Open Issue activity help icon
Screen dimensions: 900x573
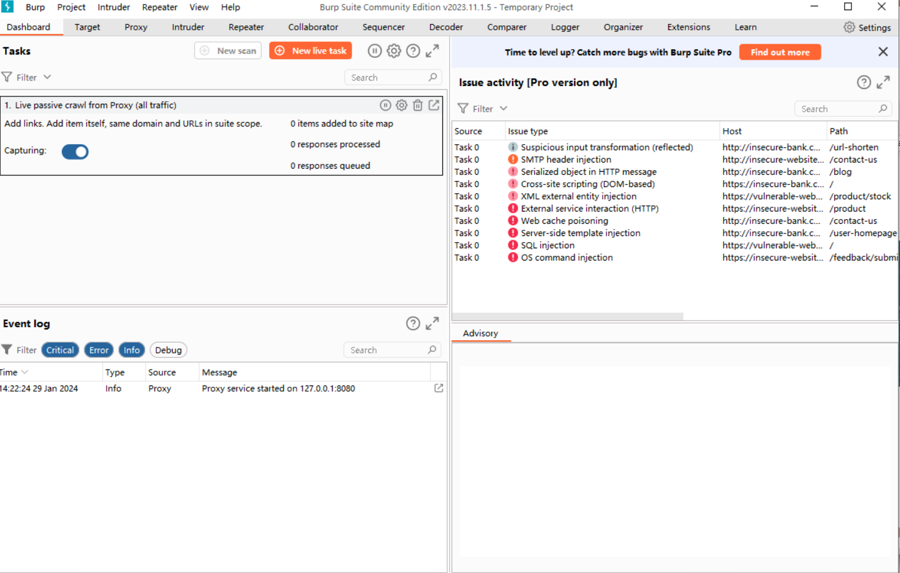coord(864,83)
